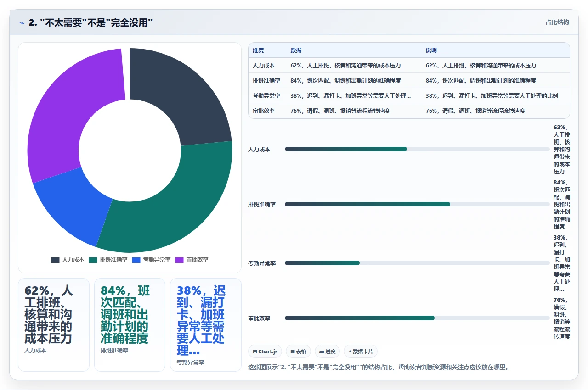588x390 pixels.
Task: Click 考勤异常率 label beside progress bar
Action: click(262, 263)
